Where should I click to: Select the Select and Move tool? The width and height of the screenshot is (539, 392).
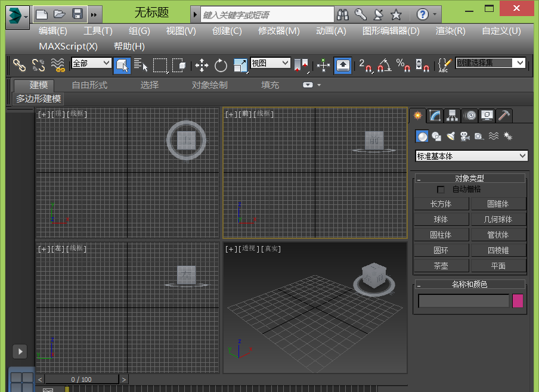click(202, 66)
